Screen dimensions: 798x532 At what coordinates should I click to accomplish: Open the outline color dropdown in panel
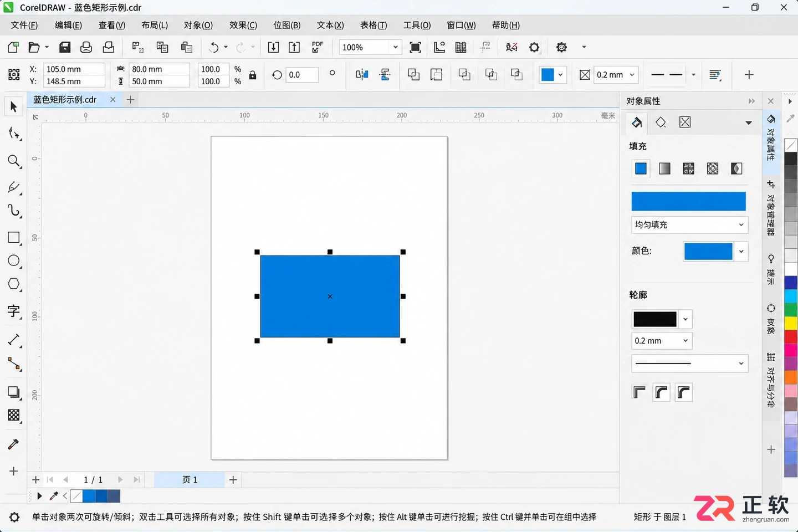(686, 319)
